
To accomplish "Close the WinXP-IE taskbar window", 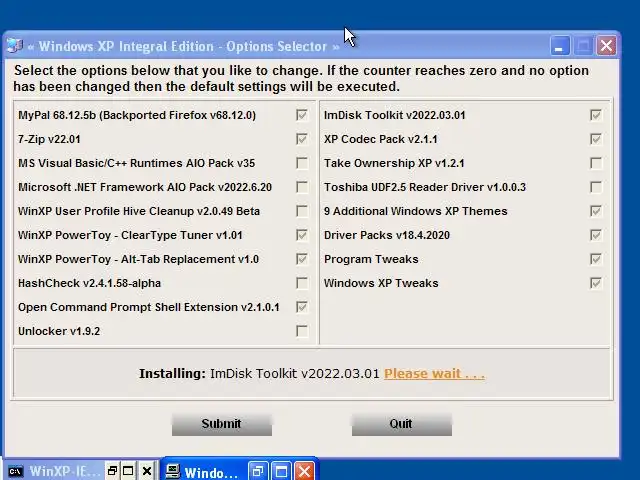I will click(147, 471).
